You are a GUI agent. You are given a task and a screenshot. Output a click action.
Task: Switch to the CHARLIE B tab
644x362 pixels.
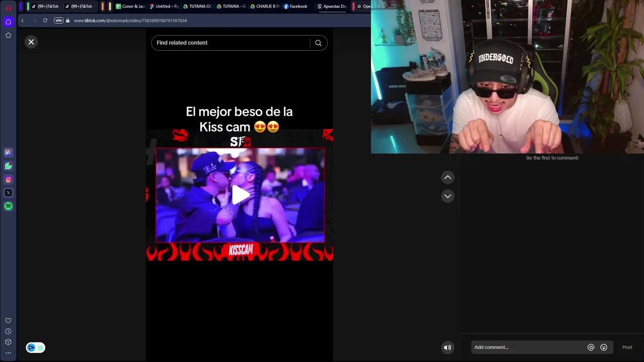[x=265, y=7]
